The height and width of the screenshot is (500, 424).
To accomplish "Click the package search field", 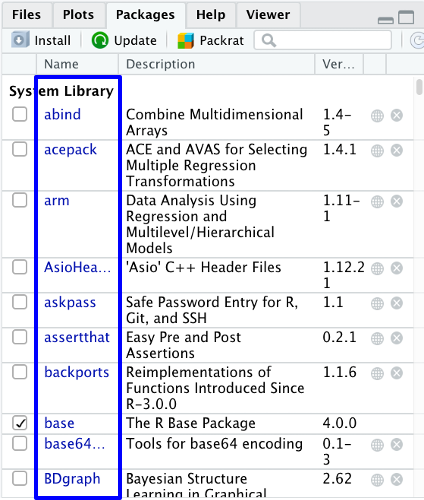I will pos(323,40).
